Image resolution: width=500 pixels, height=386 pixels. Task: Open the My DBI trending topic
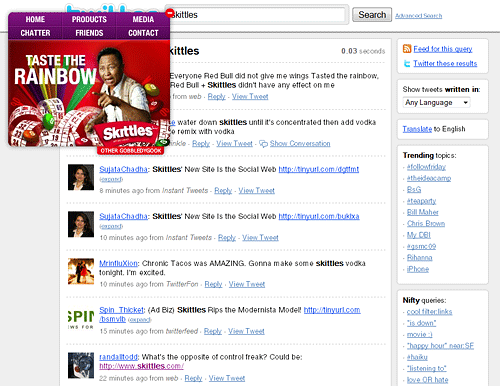pyautogui.click(x=419, y=235)
